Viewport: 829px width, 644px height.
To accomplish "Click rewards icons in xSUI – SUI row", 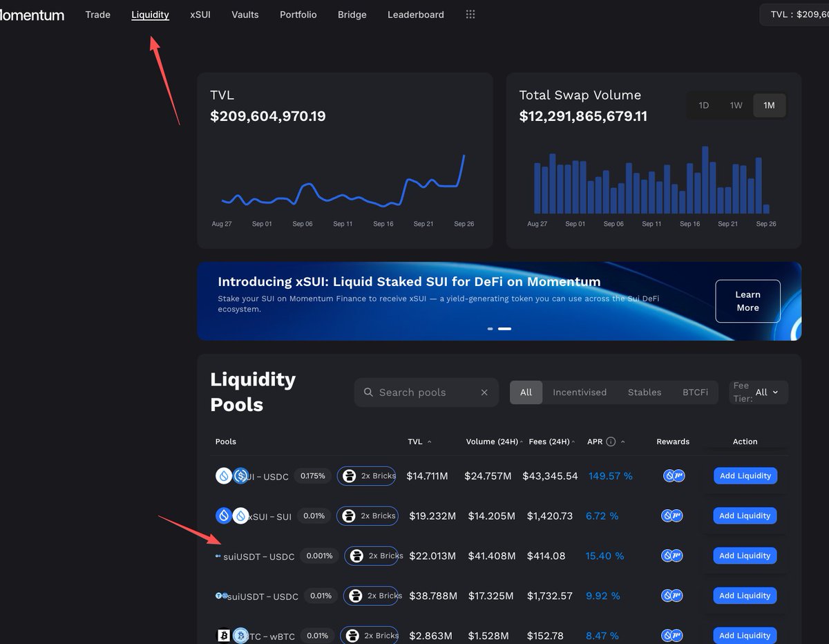I will pos(674,516).
